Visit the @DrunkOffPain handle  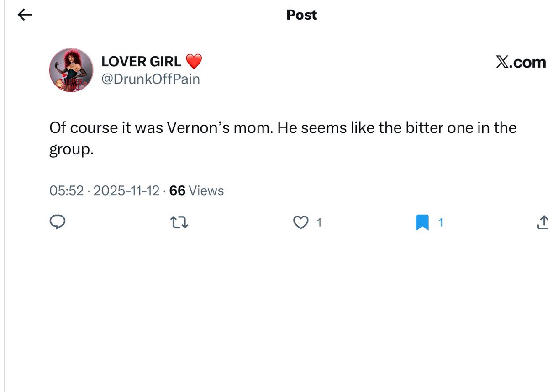[150, 79]
